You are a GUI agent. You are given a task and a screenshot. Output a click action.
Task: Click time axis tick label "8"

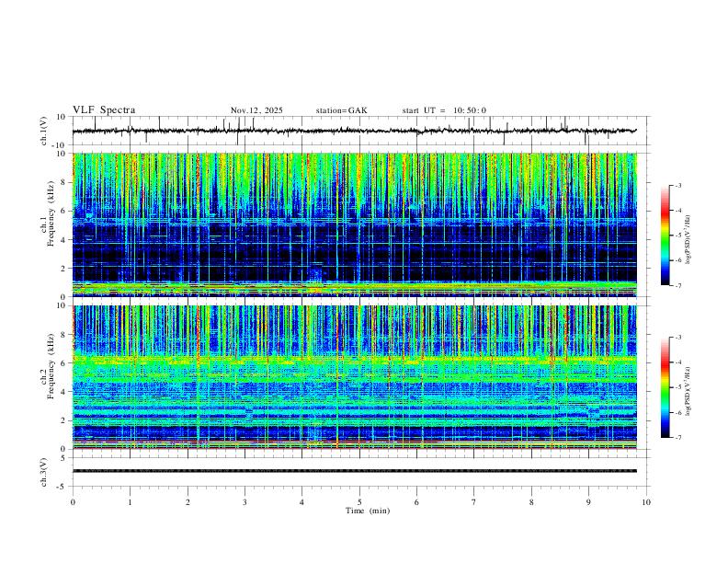pos(531,502)
